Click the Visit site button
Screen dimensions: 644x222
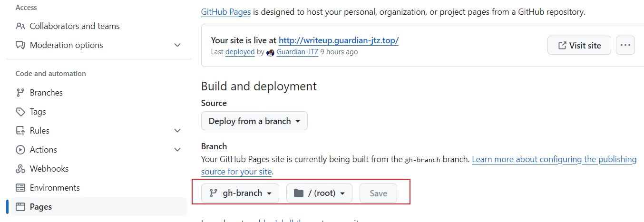579,45
